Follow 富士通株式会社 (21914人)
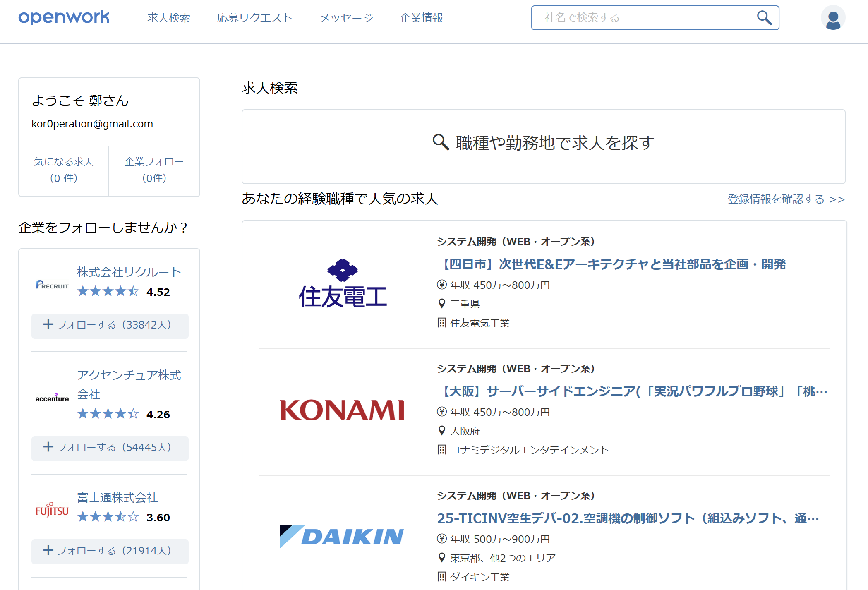 [x=110, y=551]
